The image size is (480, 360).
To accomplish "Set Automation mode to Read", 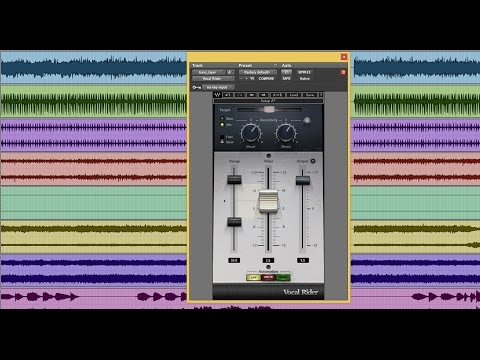I will click(283, 277).
